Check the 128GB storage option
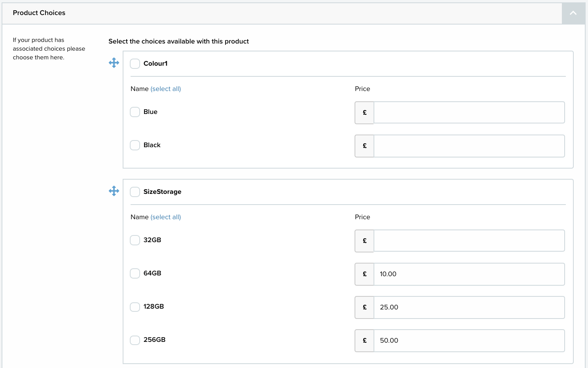Image resolution: width=588 pixels, height=368 pixels. pos(135,307)
